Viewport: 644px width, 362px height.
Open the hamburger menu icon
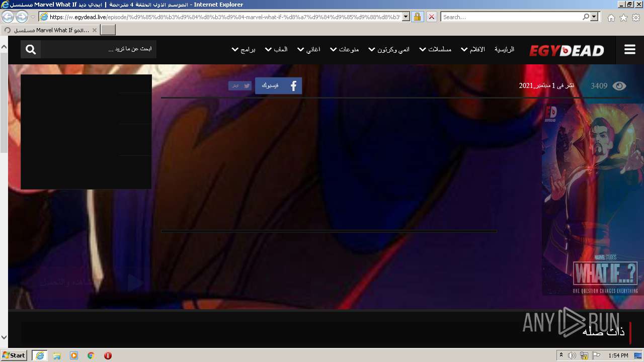tap(630, 50)
